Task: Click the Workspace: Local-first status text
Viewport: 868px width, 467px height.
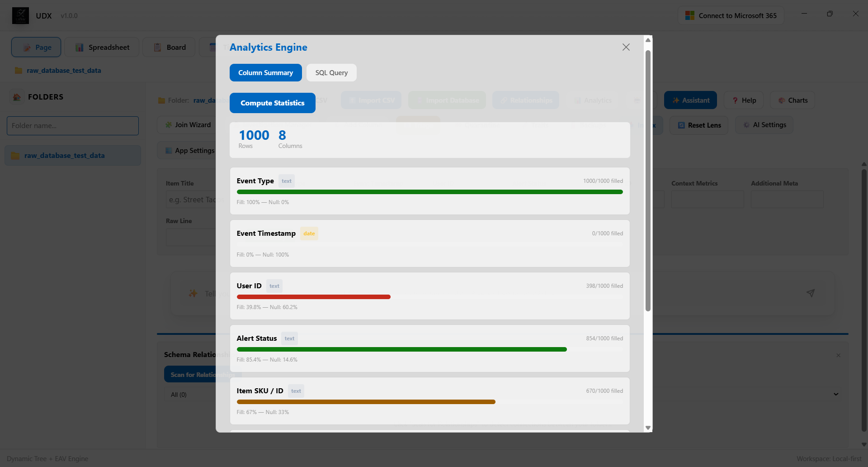Action: pos(829,459)
